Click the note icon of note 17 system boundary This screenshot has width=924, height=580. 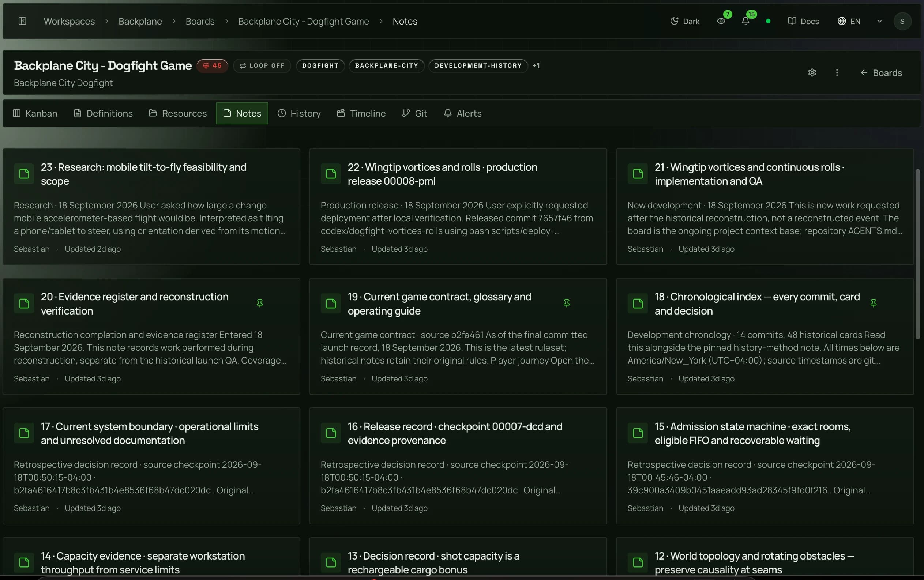tap(24, 433)
